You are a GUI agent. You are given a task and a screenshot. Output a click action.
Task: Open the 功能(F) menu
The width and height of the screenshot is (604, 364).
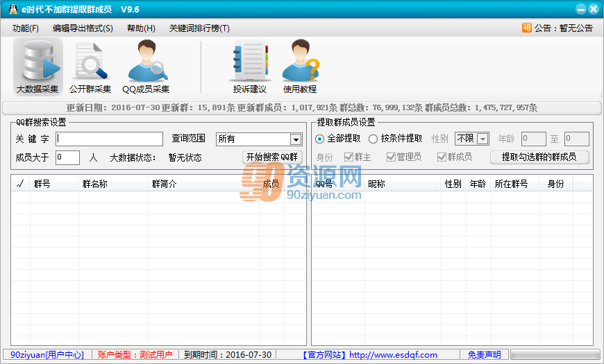coord(26,28)
